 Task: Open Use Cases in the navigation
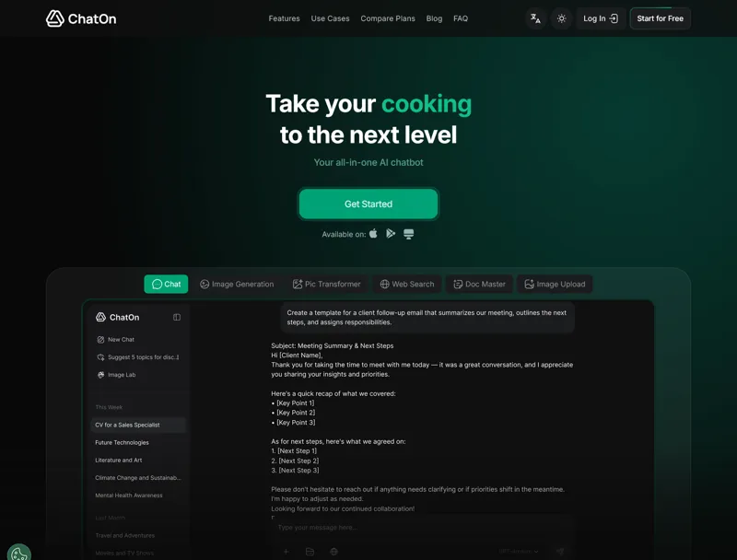[x=330, y=18]
